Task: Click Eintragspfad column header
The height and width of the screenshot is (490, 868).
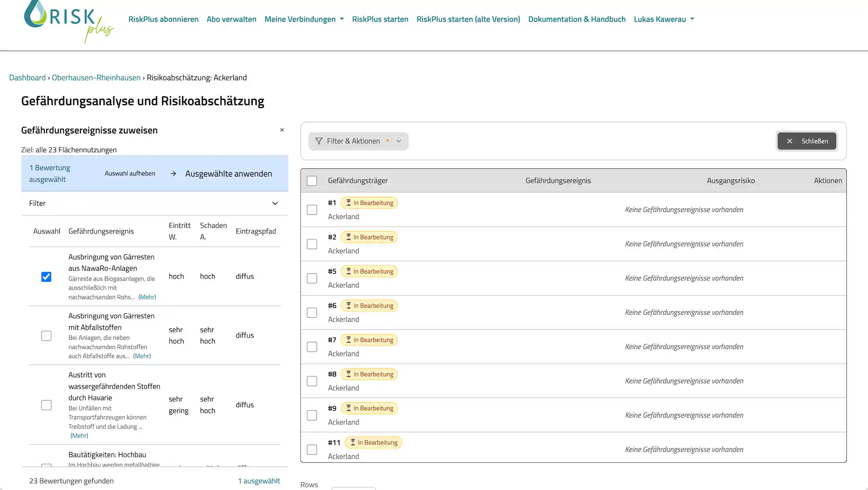Action: point(255,231)
